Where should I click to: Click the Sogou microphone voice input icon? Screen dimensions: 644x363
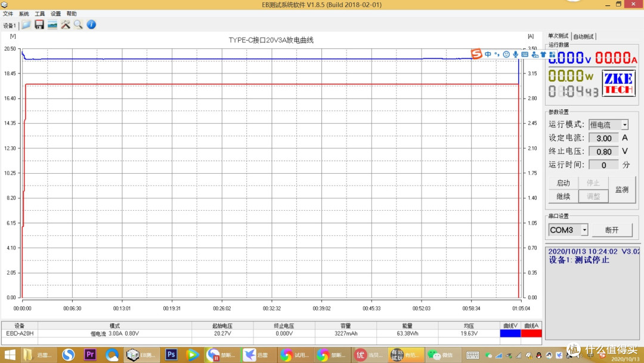515,54
